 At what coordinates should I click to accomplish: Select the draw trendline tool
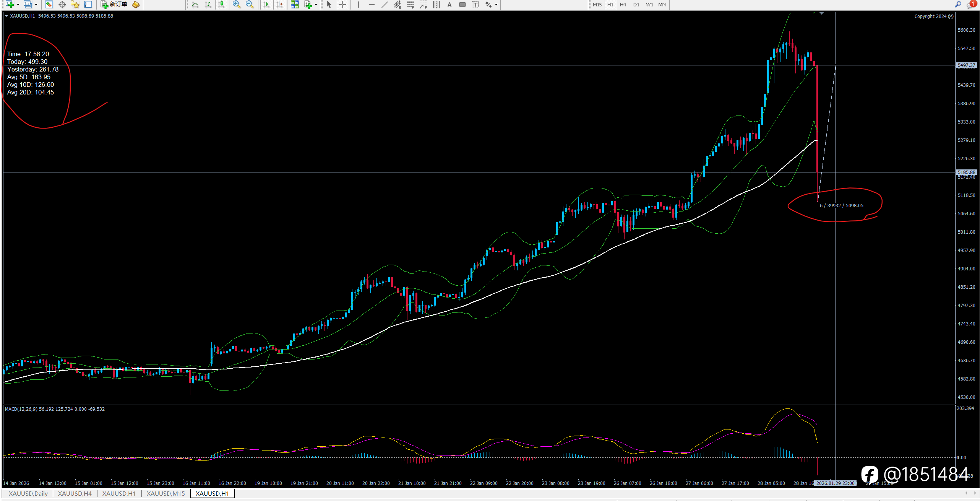pos(385,5)
